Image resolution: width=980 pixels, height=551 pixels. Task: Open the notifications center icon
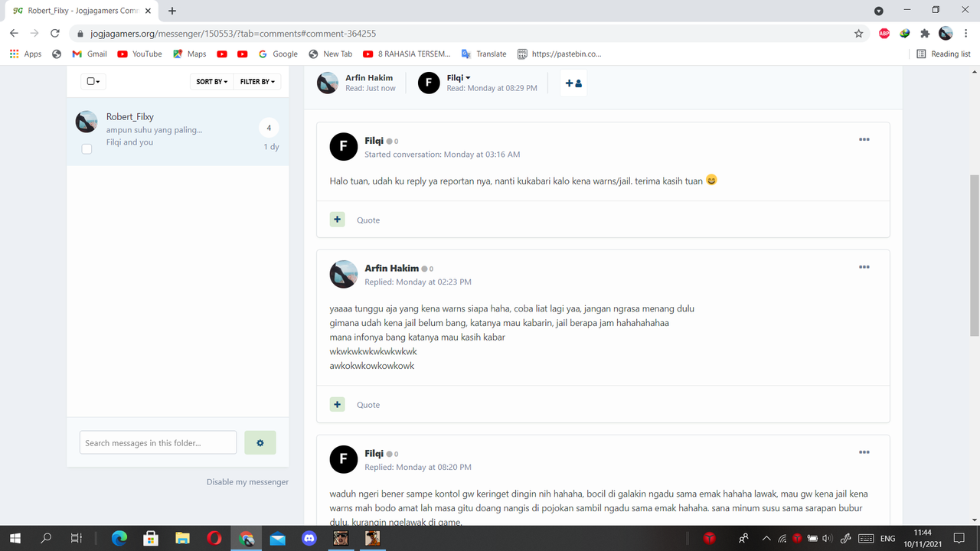[959, 539]
